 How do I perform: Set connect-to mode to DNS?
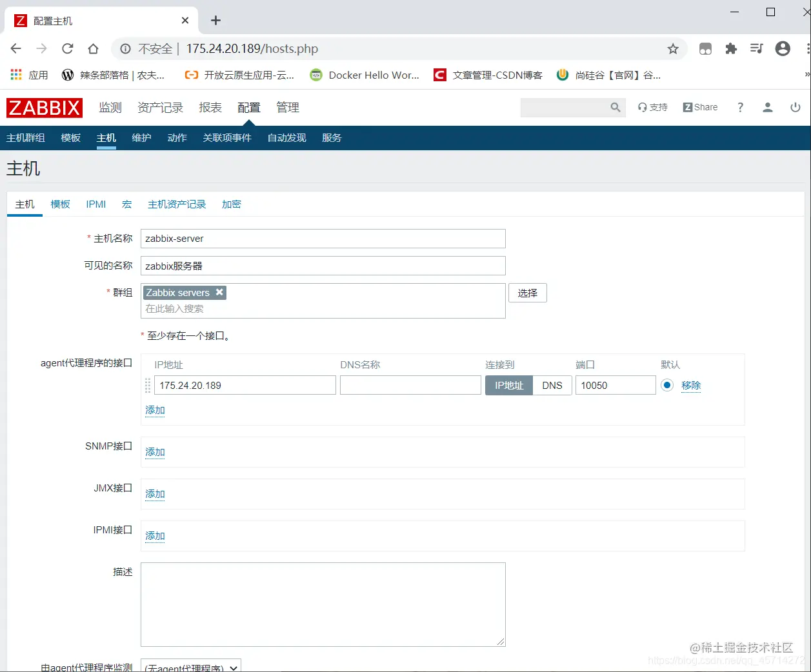coord(552,385)
